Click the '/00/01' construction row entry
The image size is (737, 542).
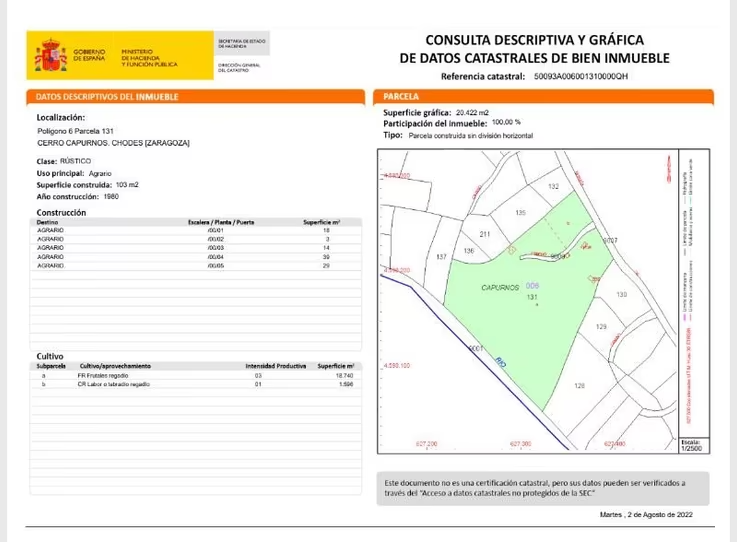click(216, 230)
